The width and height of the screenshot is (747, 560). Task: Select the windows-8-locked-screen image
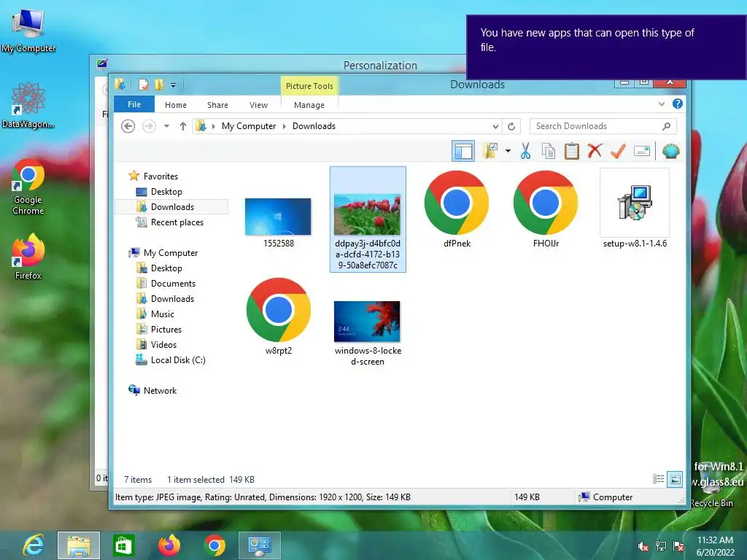(x=368, y=332)
